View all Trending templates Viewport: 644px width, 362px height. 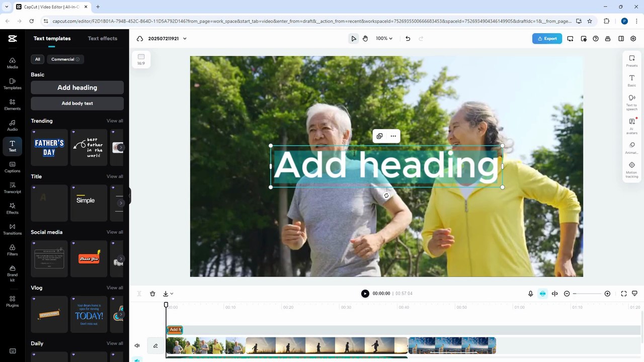click(x=115, y=121)
